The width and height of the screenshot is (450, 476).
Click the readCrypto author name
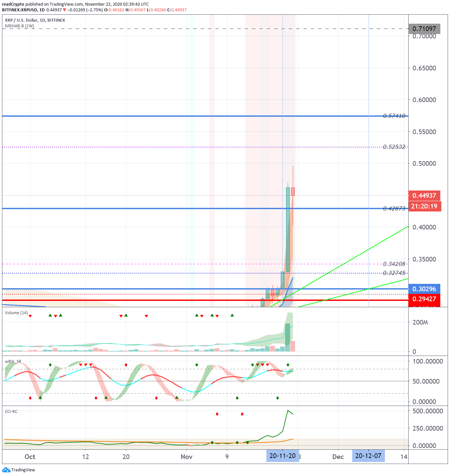[13, 4]
